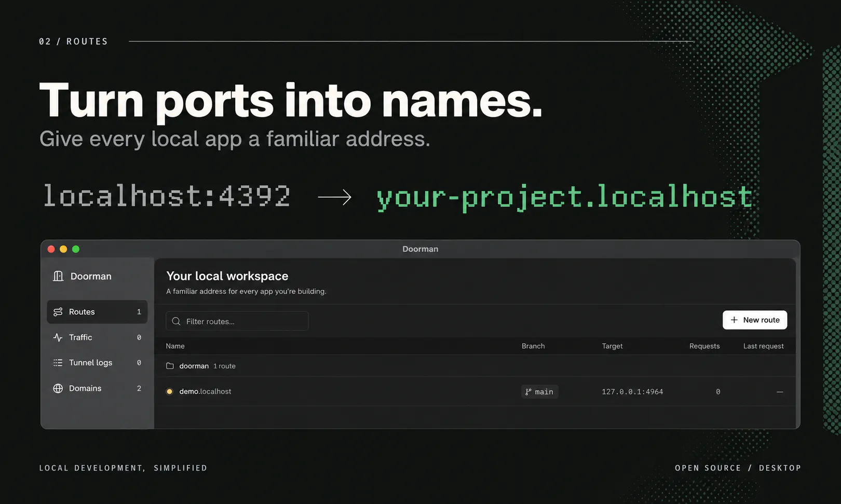Click the LOCAL DEVELOPMENT, SIMPLIFIED footer text
841x504 pixels.
click(x=123, y=468)
